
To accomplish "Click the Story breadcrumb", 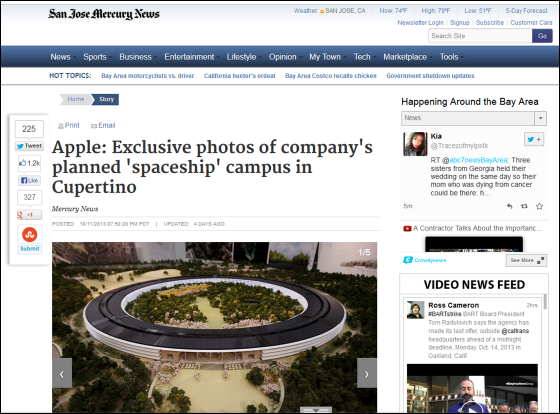I will (x=106, y=99).
